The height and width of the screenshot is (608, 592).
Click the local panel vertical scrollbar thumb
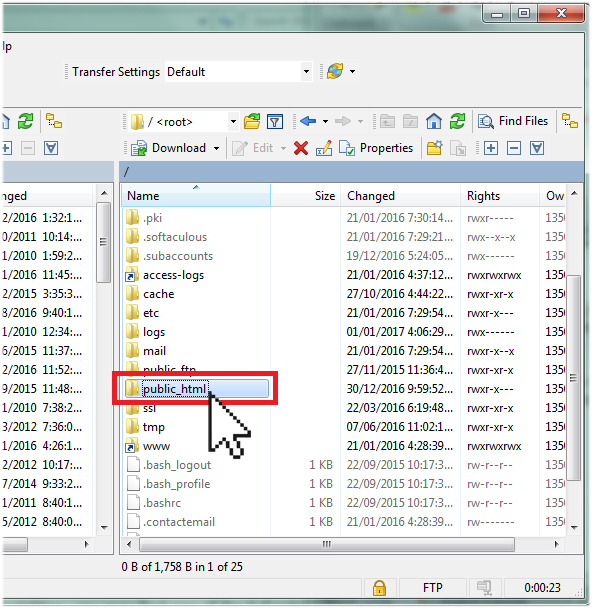pos(103,242)
